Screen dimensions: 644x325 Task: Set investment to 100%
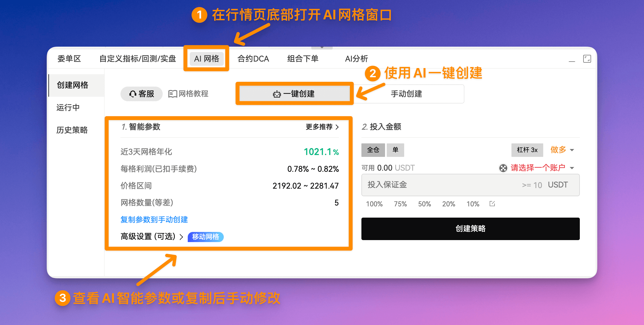pos(374,204)
